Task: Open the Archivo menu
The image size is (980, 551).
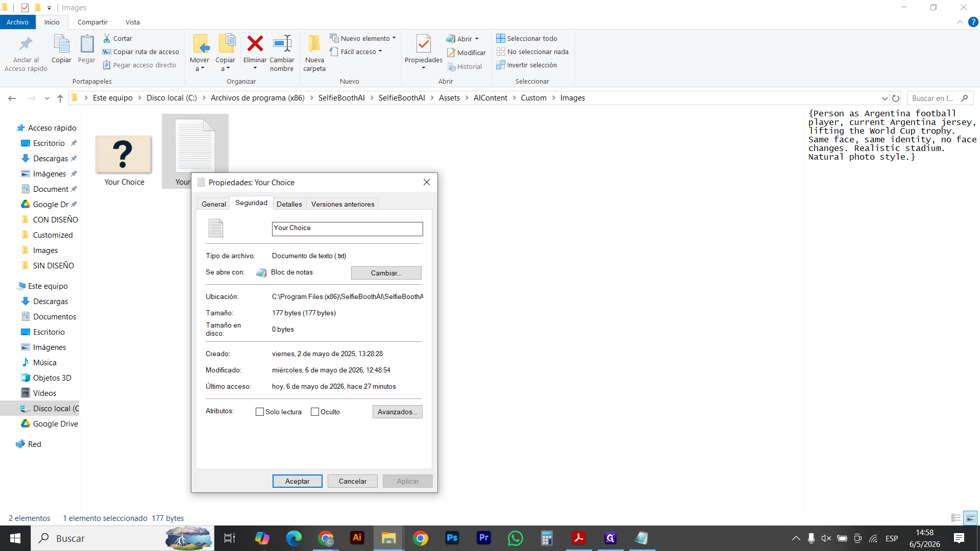Action: point(18,22)
